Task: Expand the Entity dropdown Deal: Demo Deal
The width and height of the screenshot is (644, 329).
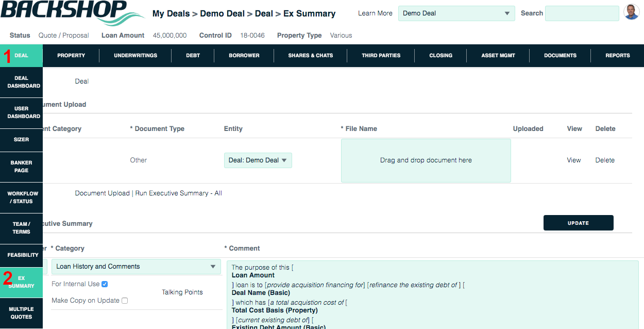Action: [x=258, y=160]
